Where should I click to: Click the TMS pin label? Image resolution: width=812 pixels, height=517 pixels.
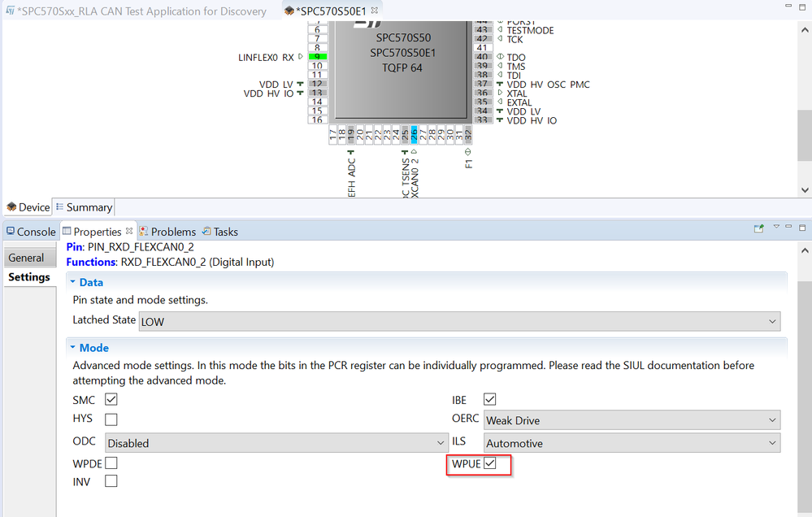point(516,67)
